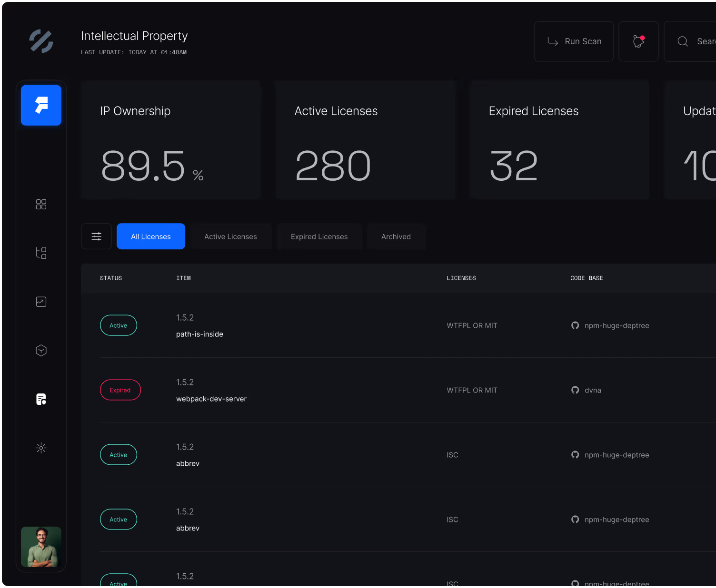Click the dvna code base link
This screenshot has height=588, width=716.
593,391
